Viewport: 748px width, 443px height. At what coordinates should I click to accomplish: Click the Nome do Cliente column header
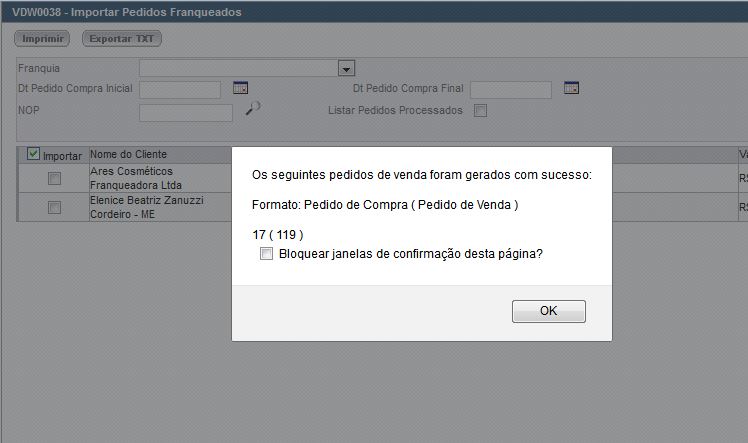(129, 154)
